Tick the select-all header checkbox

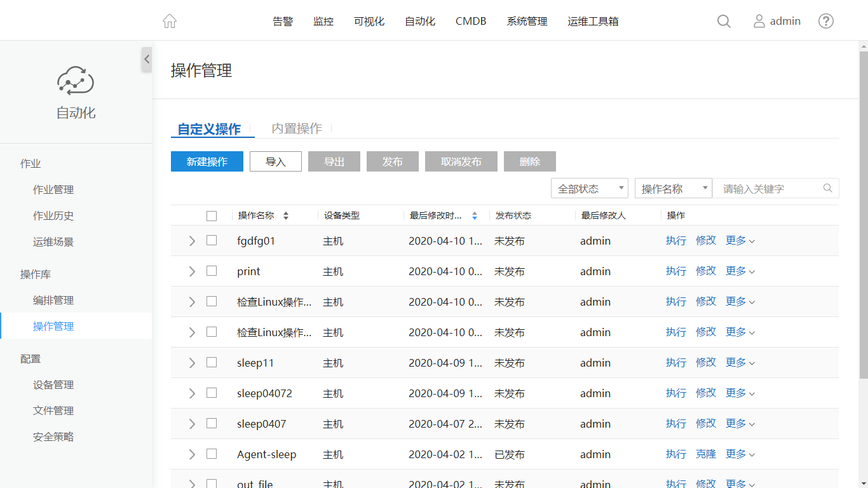tap(212, 216)
